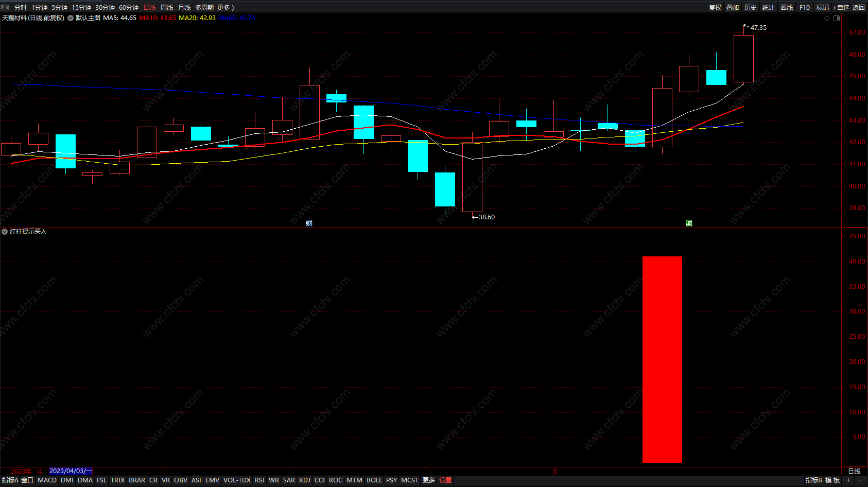Screen dimensions: 868x487
Task: Open the 统计 statistics button
Action: click(769, 8)
